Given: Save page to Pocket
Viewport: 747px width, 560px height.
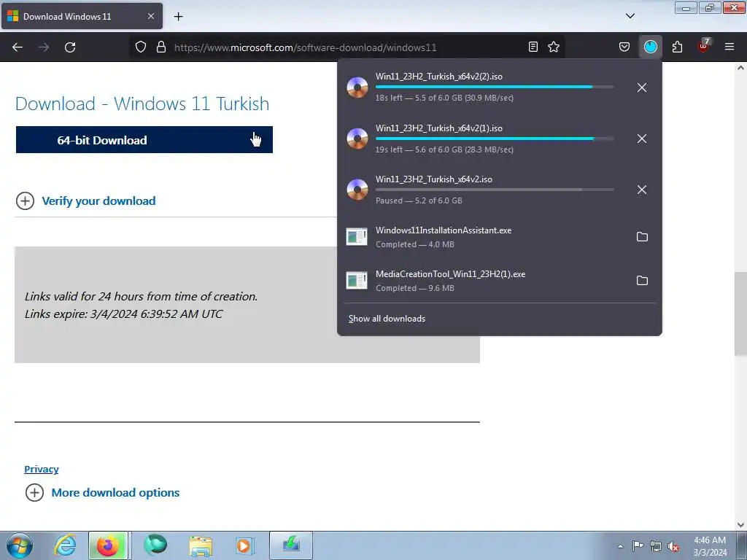Looking at the screenshot, I should (624, 47).
